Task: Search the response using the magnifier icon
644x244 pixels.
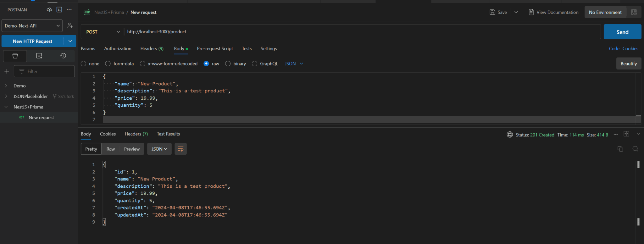Action: pos(635,149)
